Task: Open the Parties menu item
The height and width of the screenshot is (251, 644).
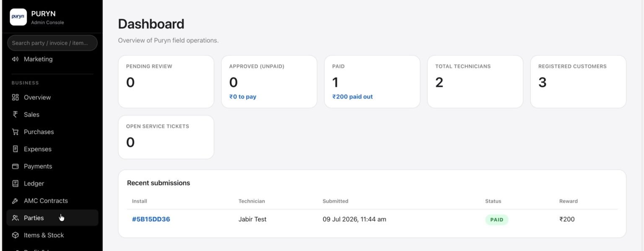Action: coord(52,218)
